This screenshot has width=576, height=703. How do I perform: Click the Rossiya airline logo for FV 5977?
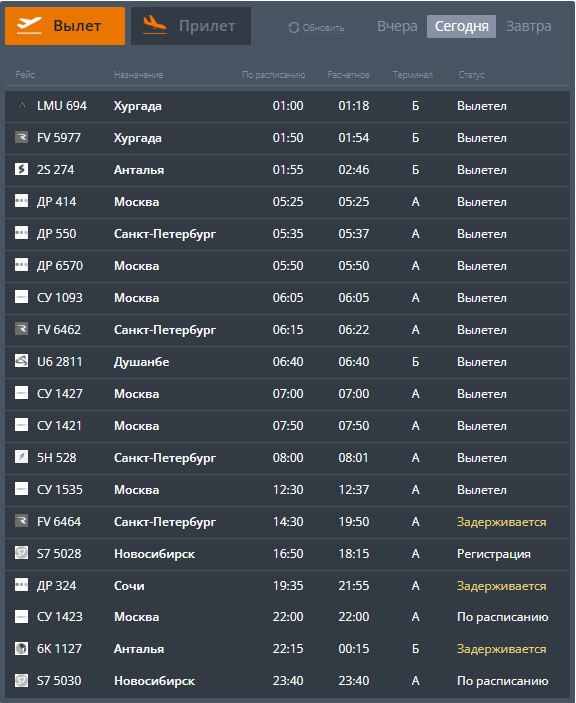click(22, 136)
